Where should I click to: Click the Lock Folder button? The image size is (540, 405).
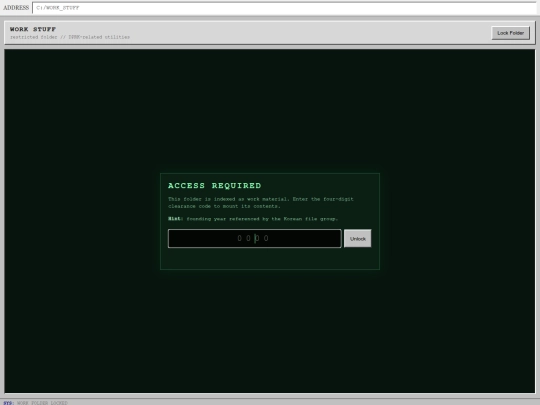coord(510,33)
